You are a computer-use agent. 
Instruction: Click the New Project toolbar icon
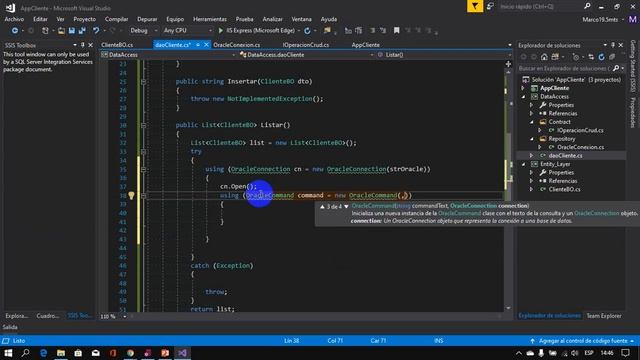point(45,31)
